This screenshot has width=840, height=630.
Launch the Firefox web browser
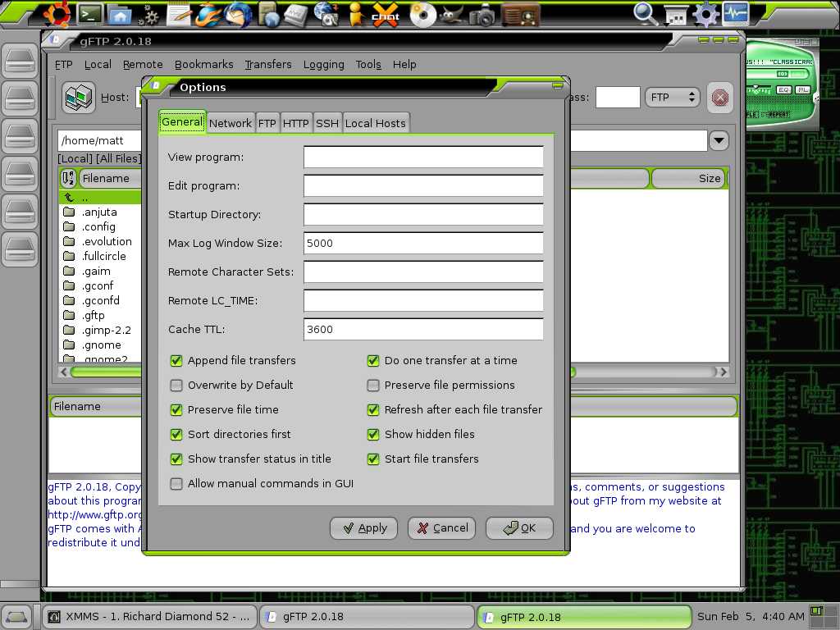pos(208,15)
